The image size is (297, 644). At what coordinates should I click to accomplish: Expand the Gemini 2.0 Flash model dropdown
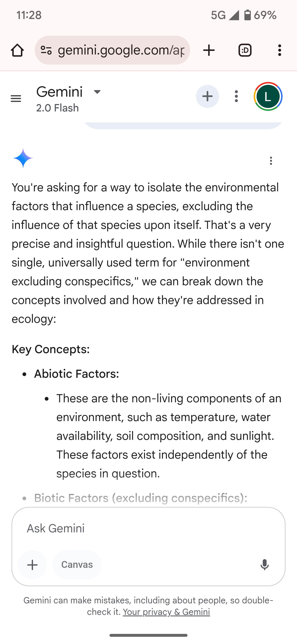tap(97, 92)
